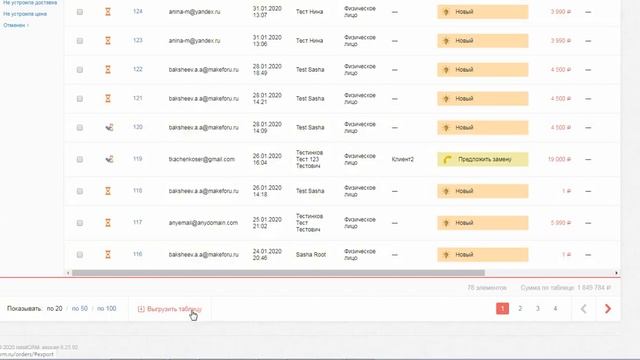Switch to page 2 in pagination
Screen dimensions: 640x360
[x=520, y=309]
